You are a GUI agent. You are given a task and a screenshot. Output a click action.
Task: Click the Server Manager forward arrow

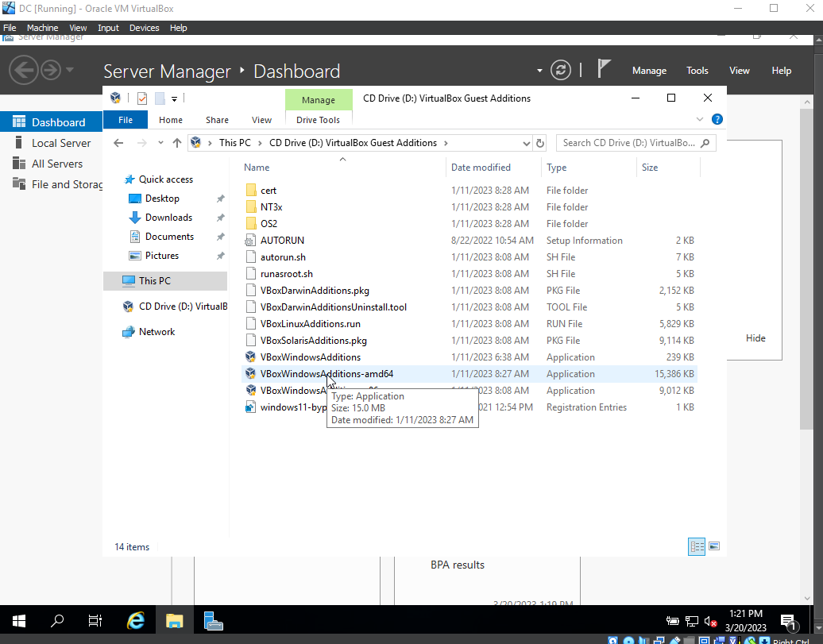click(x=51, y=70)
